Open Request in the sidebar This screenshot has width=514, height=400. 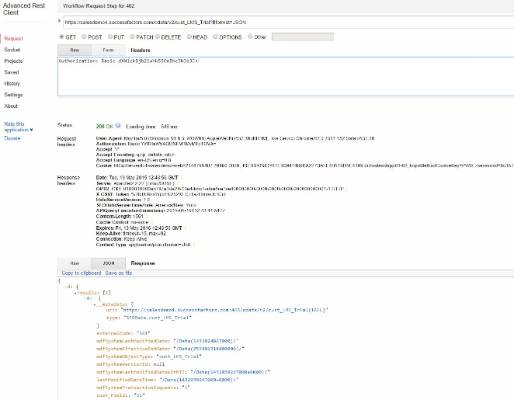coord(14,39)
